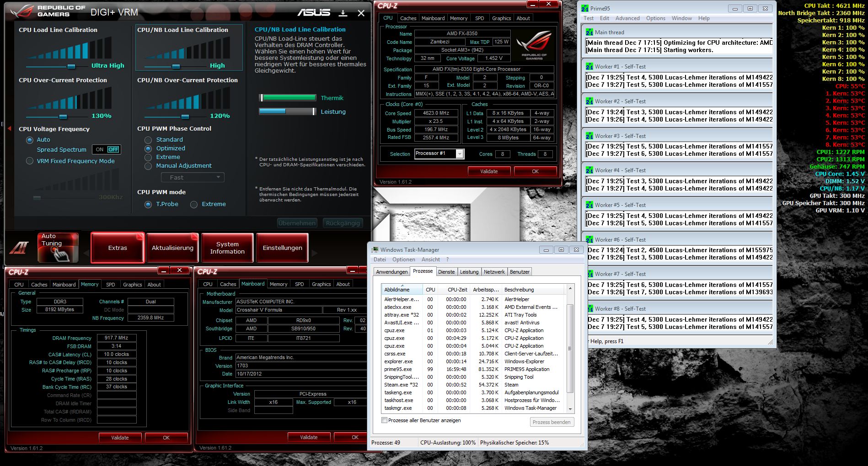Click the Aktualisierung button
The height and width of the screenshot is (466, 868).
click(172, 248)
